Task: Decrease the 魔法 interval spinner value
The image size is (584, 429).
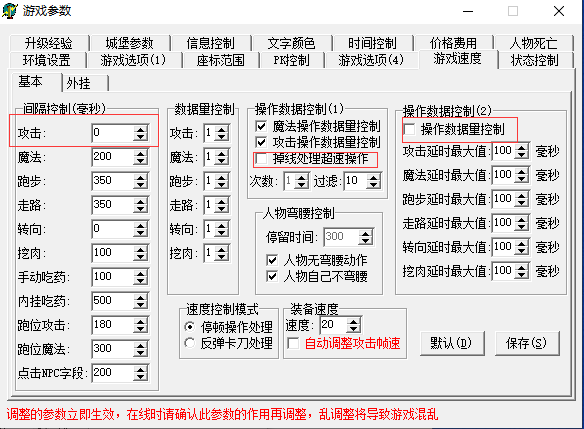Action: tap(140, 161)
